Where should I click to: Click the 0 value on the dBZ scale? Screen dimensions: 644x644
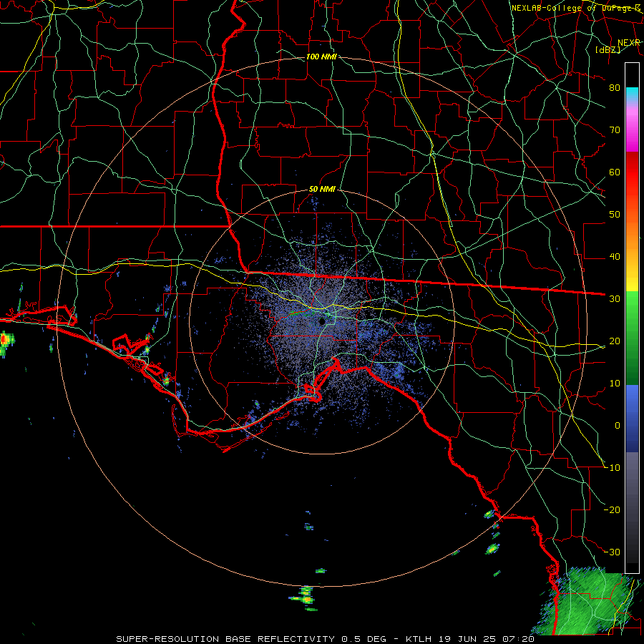pyautogui.click(x=618, y=426)
